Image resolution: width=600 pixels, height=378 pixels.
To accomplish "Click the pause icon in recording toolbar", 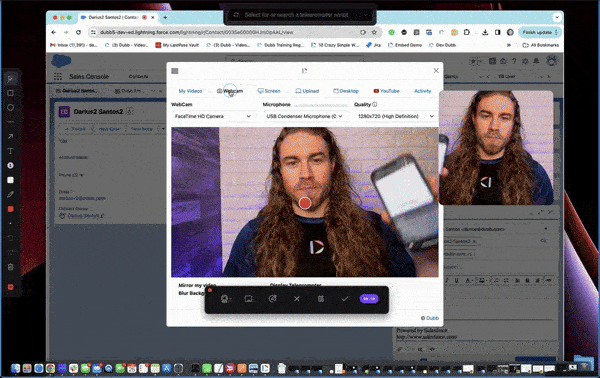I will click(x=321, y=299).
